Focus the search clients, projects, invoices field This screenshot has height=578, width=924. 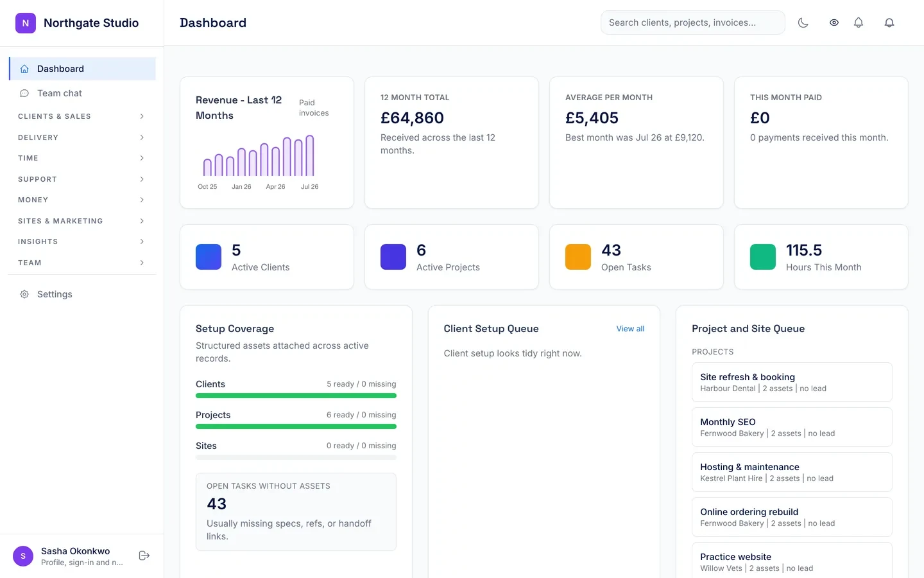[693, 22]
